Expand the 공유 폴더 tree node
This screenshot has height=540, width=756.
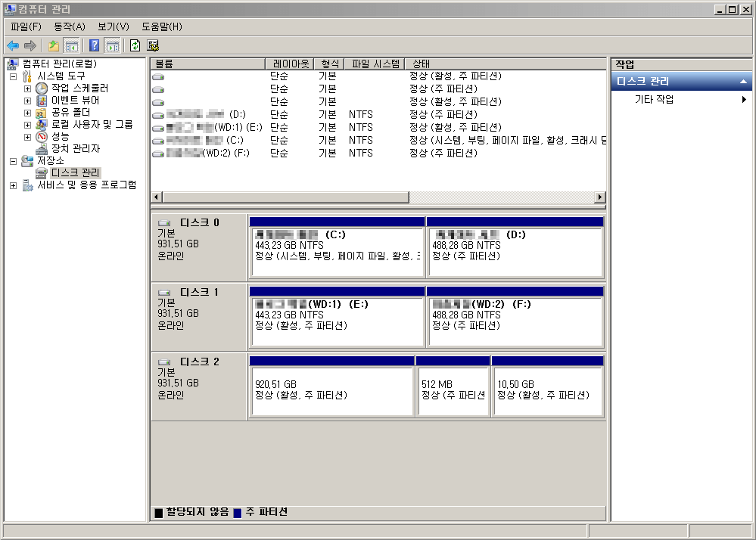27,113
